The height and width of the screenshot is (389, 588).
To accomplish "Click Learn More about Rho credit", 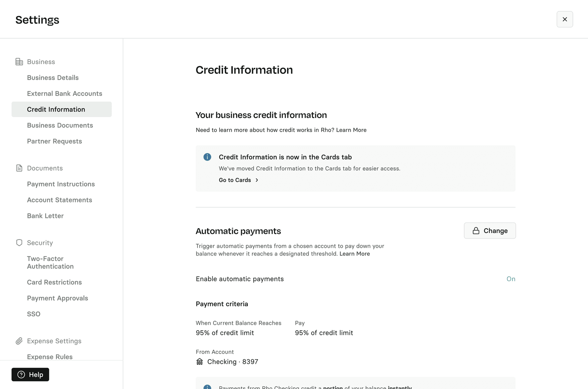I will (x=351, y=130).
